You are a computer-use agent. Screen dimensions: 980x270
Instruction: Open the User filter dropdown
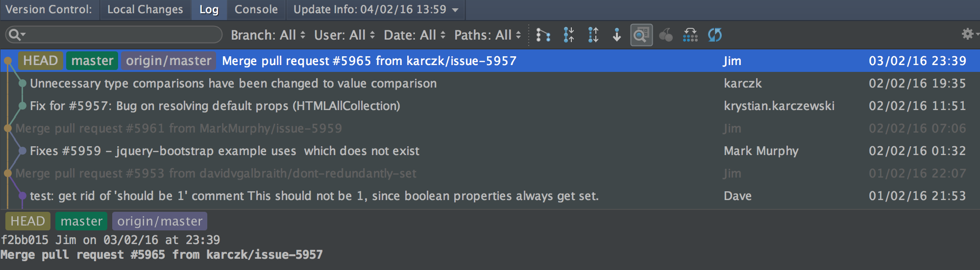click(344, 35)
